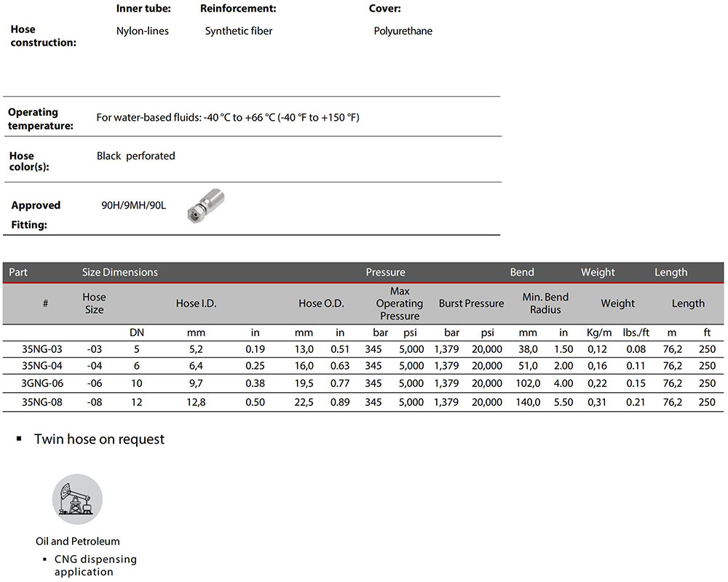Click Bend in the dark header bar
The height and width of the screenshot is (582, 728).
pyautogui.click(x=522, y=272)
